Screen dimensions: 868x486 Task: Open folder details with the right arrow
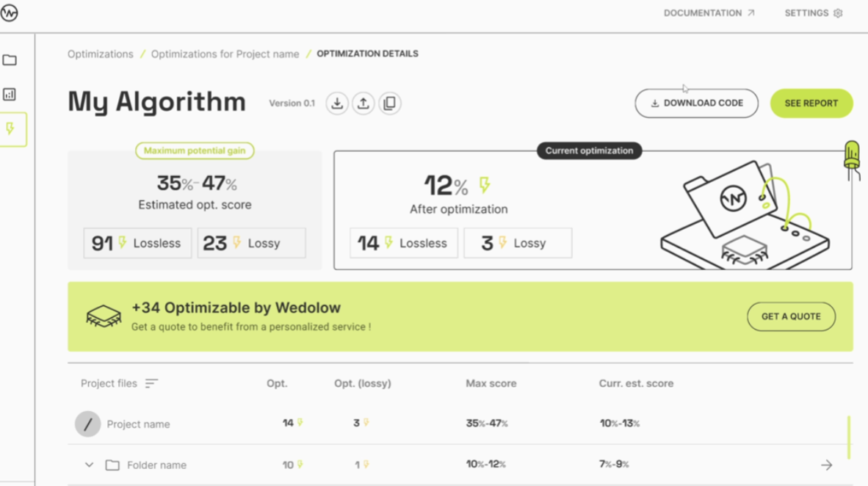click(827, 465)
